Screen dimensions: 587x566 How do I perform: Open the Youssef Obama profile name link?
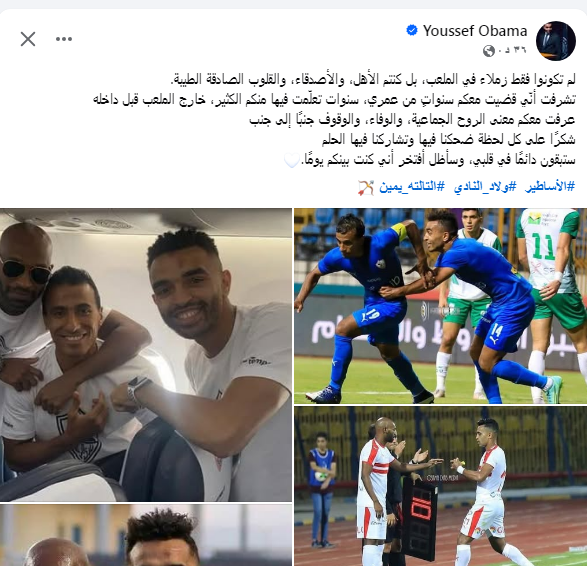475,31
